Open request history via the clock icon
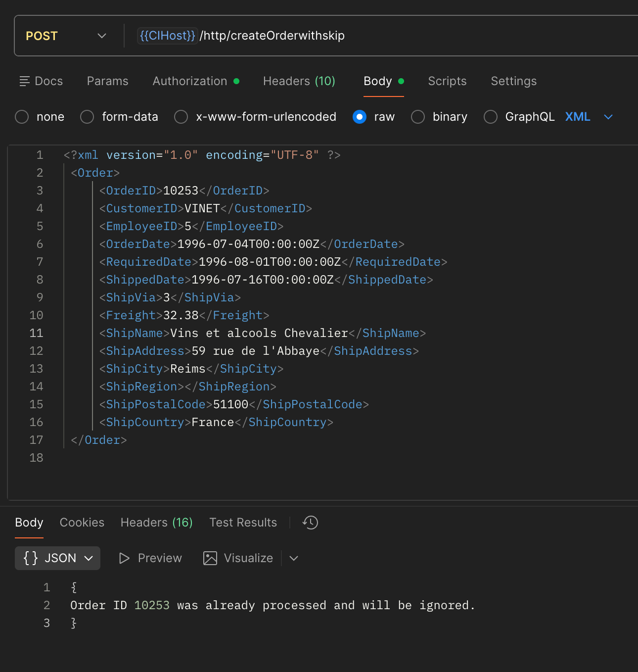This screenshot has height=672, width=638. click(x=310, y=522)
